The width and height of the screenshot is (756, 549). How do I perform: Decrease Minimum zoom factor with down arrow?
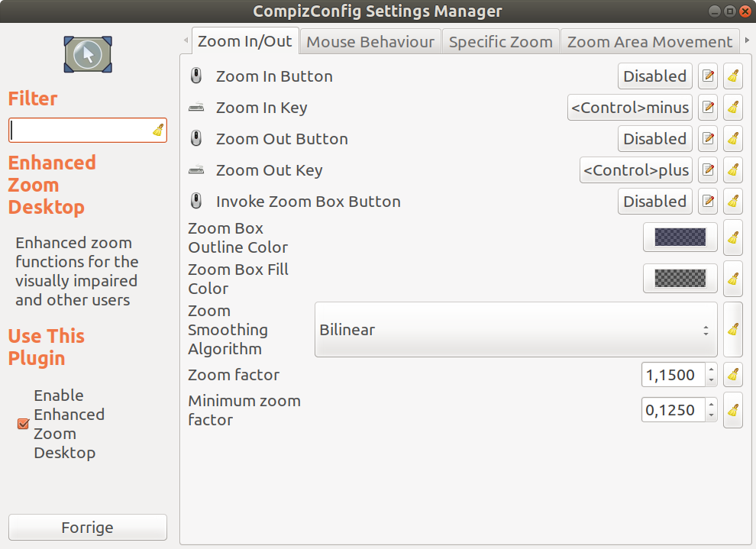click(711, 415)
